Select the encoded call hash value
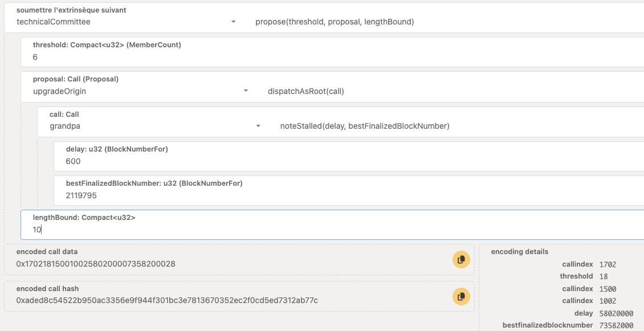Screen dimensions: 644x331 (x=167, y=300)
